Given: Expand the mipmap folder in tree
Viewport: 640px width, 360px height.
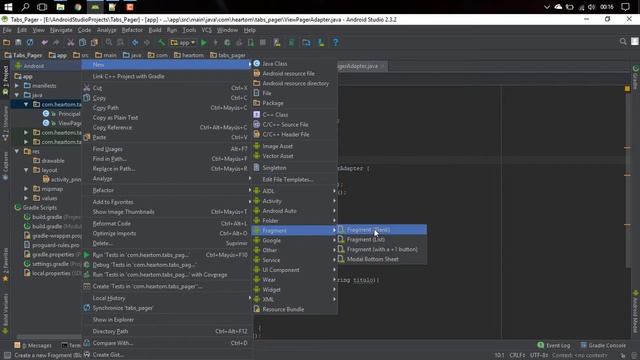Looking at the screenshot, I should pos(26,189).
